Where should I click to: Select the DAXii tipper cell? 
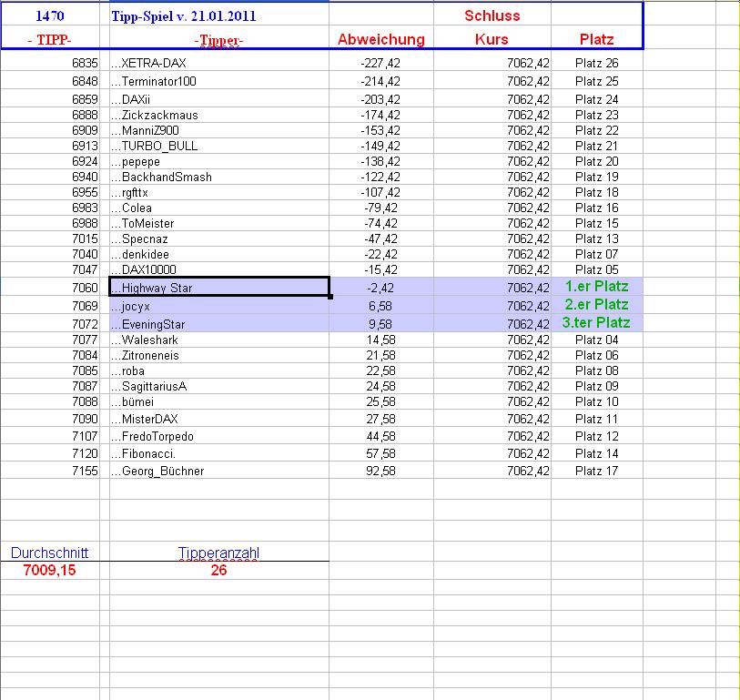pyautogui.click(x=219, y=99)
